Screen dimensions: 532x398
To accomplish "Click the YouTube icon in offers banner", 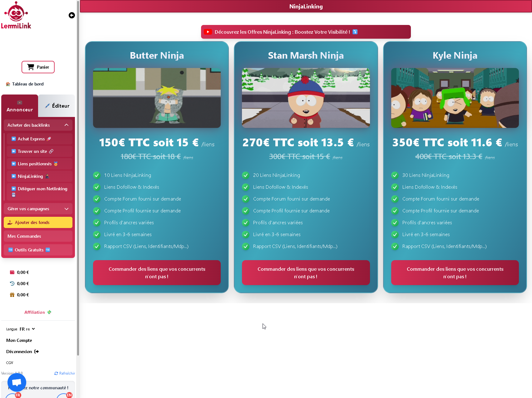I will 208,32.
